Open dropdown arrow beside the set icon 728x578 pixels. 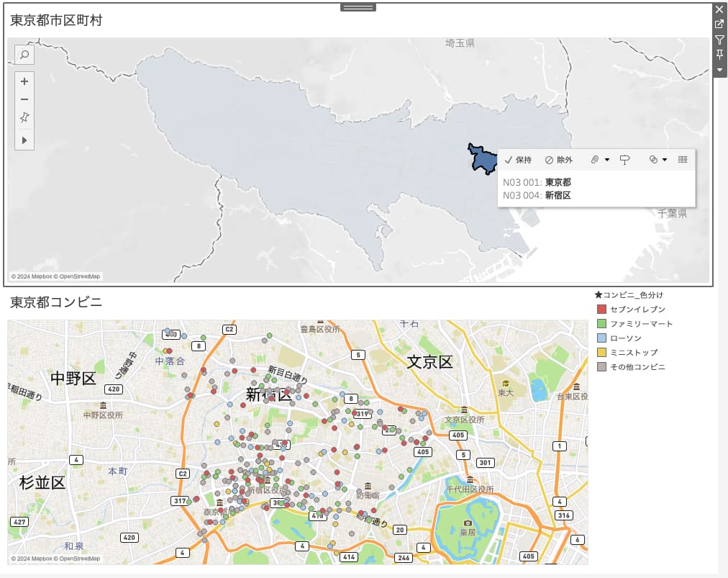point(665,160)
